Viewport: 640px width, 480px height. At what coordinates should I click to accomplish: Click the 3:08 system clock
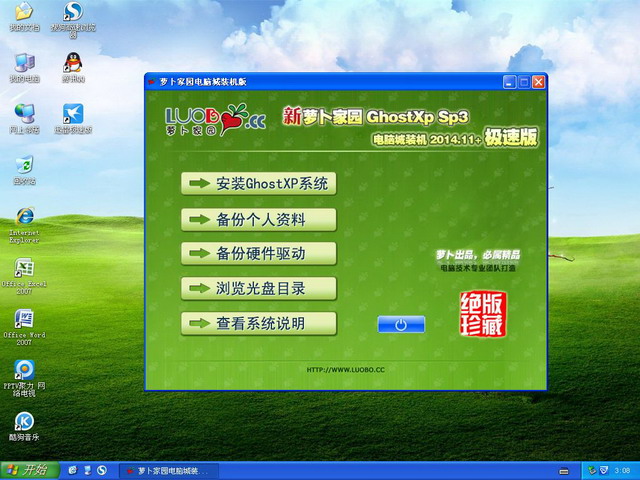pos(622,471)
